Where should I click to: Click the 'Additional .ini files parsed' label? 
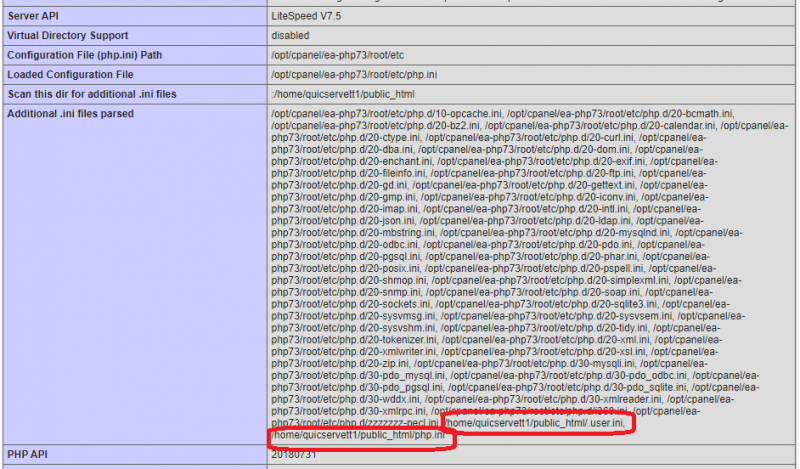pos(70,114)
